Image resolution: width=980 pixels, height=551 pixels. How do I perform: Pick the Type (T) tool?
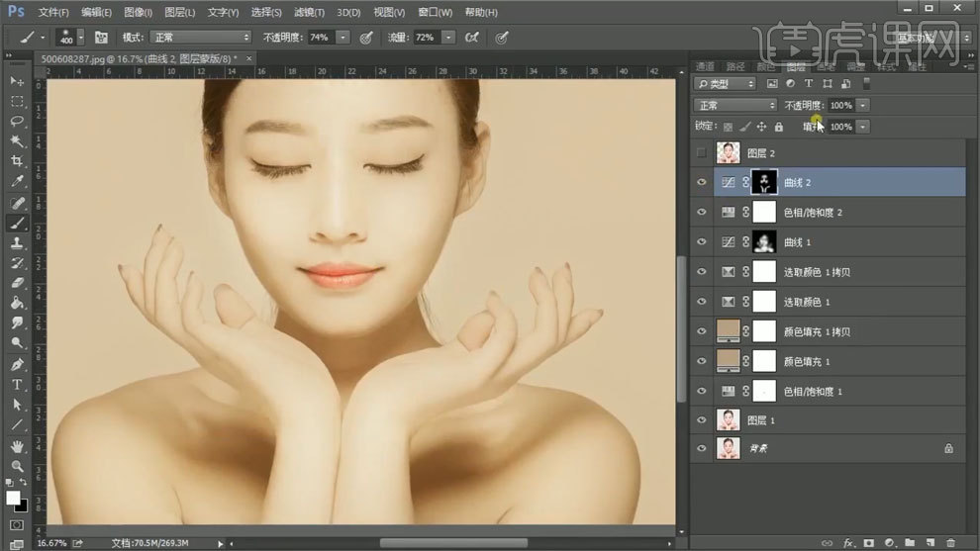coord(17,385)
